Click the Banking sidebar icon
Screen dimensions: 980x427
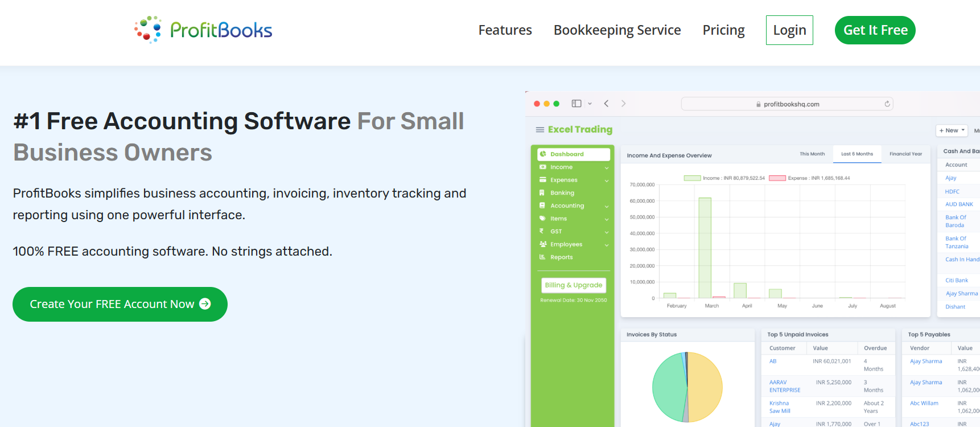542,193
